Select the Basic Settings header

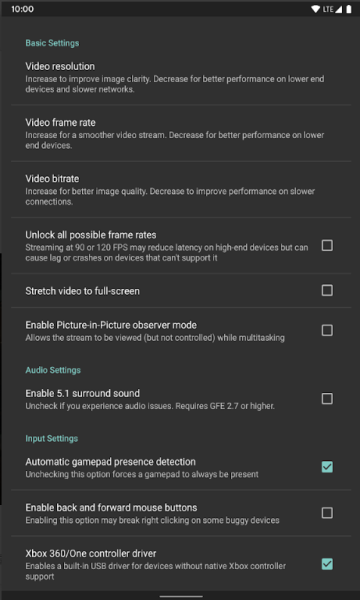tap(52, 43)
